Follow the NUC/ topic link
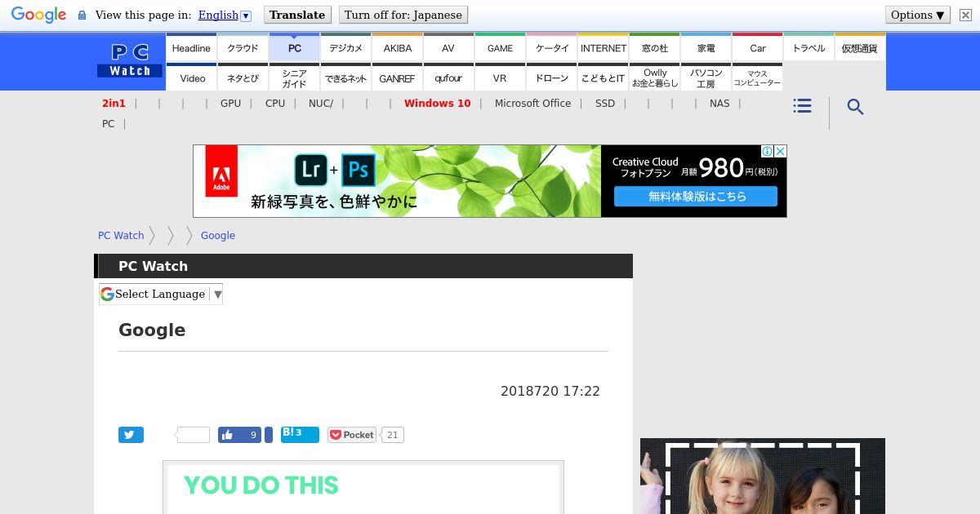The width and height of the screenshot is (980, 514). coord(321,103)
